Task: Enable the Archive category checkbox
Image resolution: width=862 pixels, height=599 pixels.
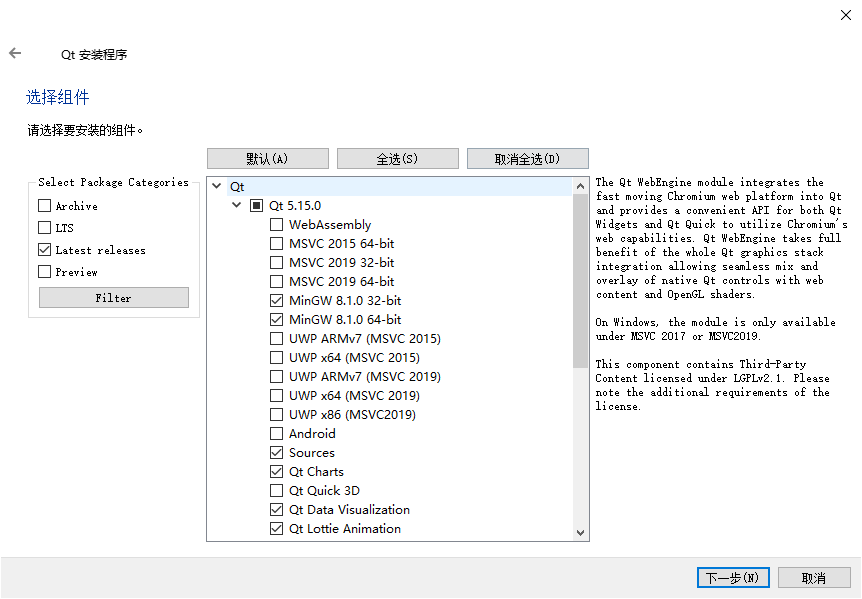Action: [x=45, y=206]
